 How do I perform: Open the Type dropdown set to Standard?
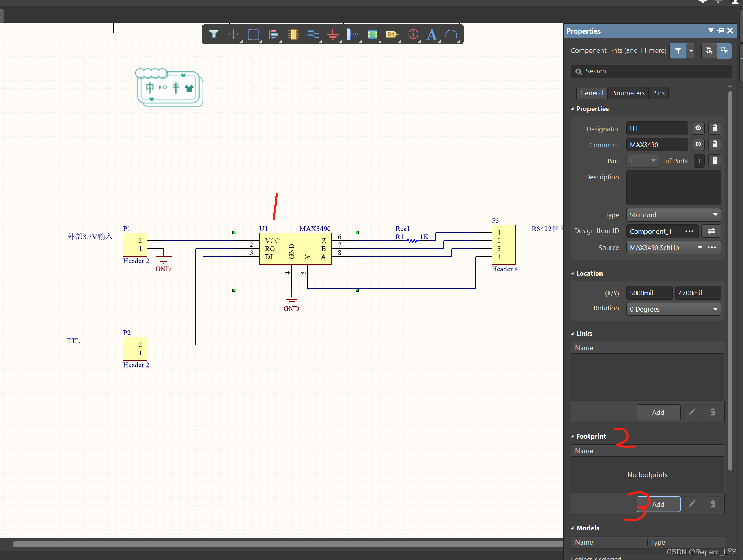coord(673,215)
